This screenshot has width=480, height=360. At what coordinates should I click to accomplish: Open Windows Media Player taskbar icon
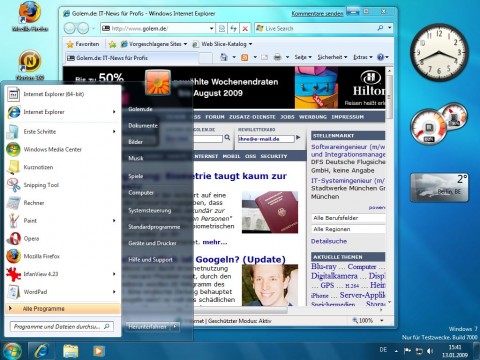pyautogui.click(x=98, y=351)
